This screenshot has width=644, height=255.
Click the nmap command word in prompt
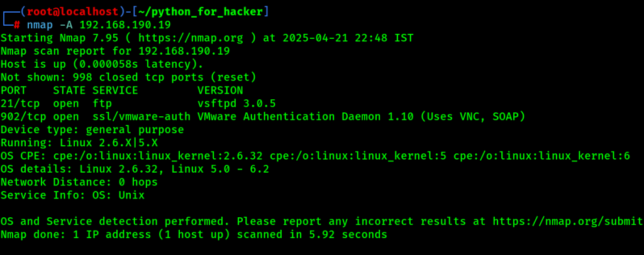pyautogui.click(x=40, y=25)
